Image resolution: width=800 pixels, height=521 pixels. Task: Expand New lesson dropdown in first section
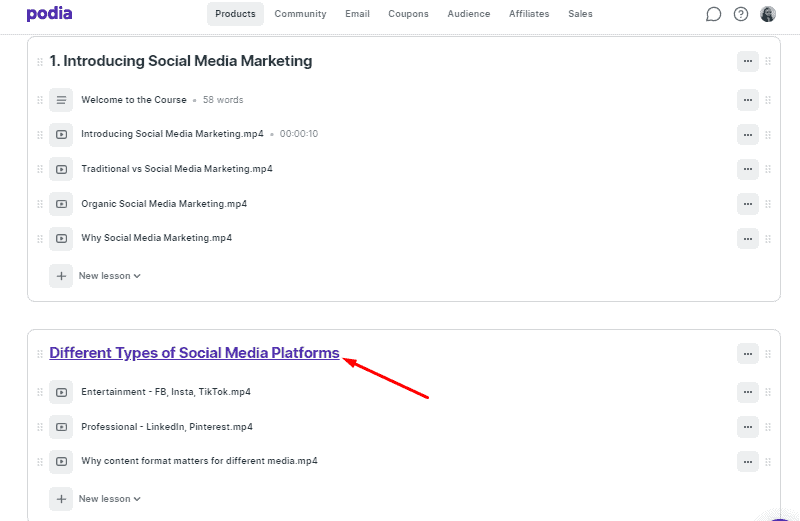[110, 276]
